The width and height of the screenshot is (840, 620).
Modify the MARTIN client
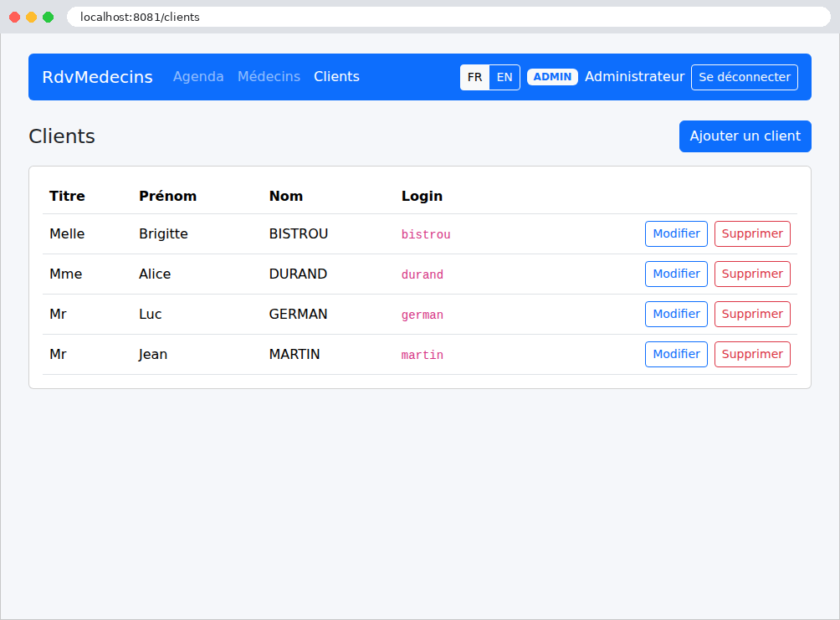coord(676,354)
